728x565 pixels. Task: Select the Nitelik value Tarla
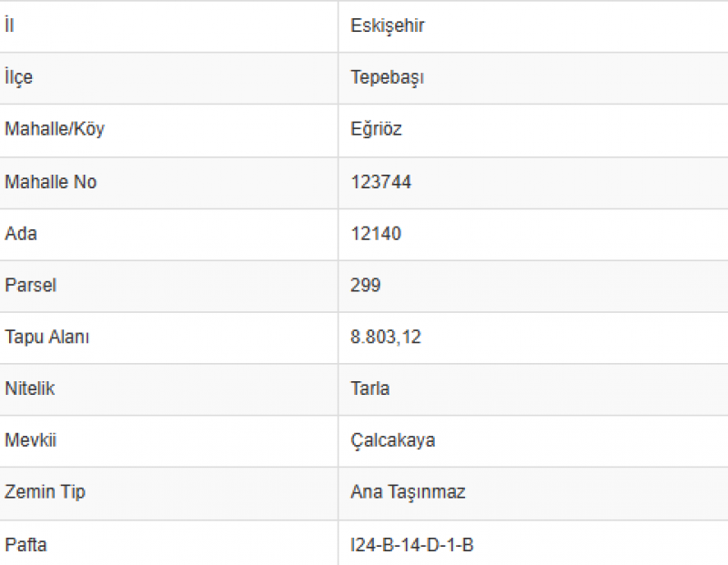pyautogui.click(x=370, y=388)
